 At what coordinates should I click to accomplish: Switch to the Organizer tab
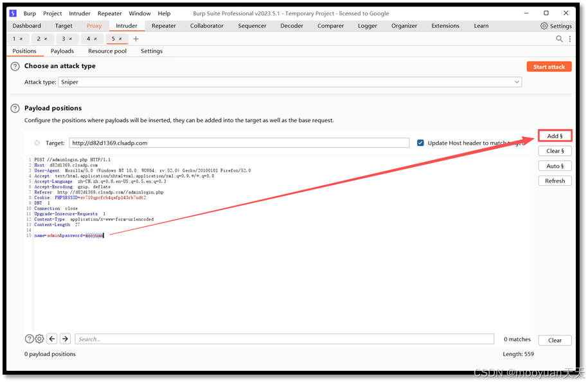404,26
